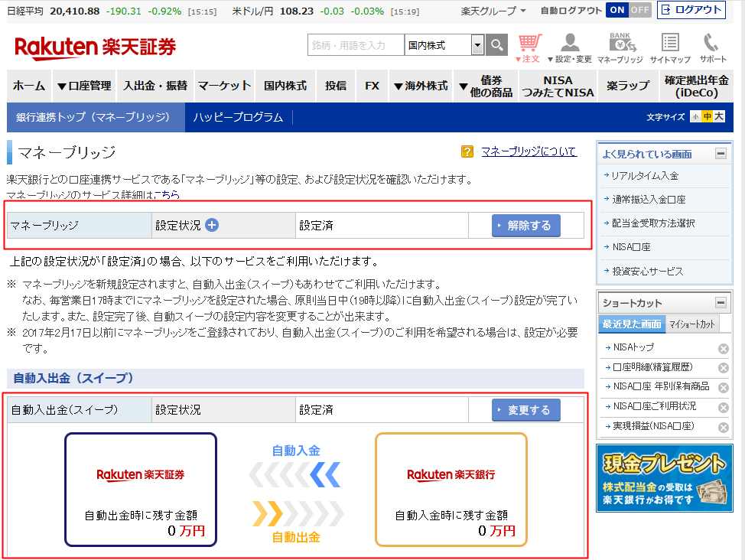Collapse the よく見られている画面 panel

721,154
